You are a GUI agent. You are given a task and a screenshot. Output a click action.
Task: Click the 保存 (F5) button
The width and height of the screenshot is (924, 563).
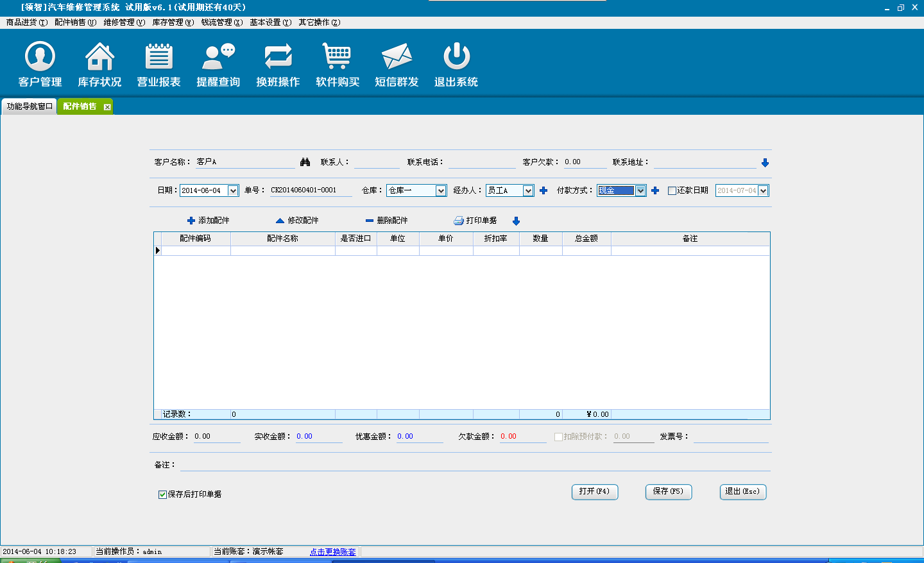pyautogui.click(x=668, y=492)
